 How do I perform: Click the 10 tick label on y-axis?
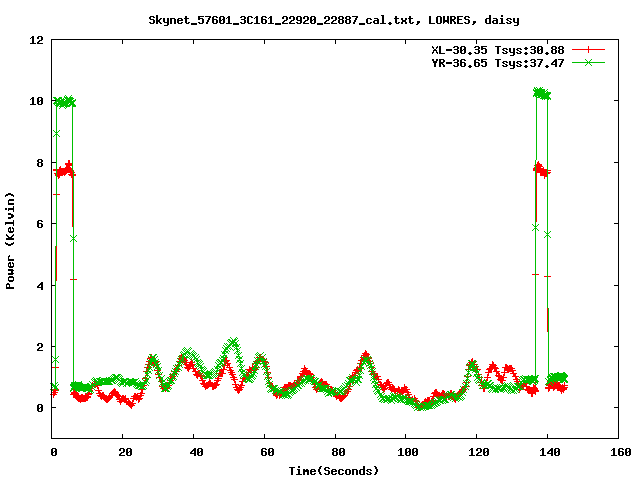pyautogui.click(x=36, y=101)
